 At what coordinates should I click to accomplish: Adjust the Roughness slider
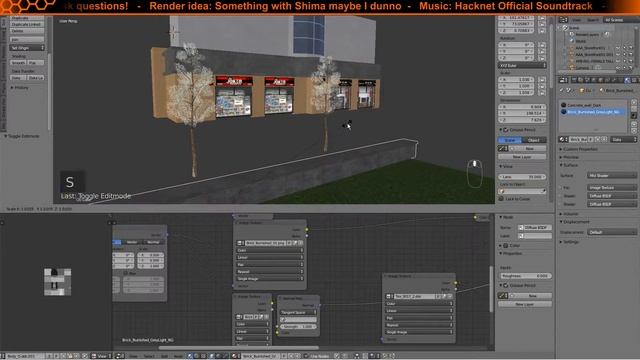click(x=525, y=276)
